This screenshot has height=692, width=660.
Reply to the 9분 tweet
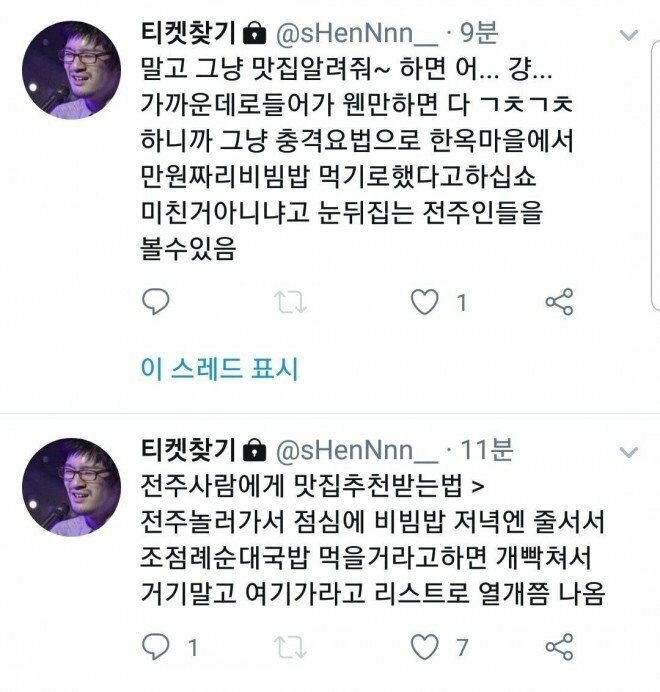click(156, 302)
